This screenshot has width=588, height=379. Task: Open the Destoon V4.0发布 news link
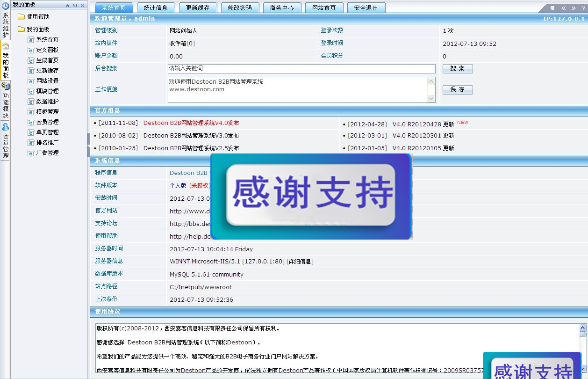(191, 123)
